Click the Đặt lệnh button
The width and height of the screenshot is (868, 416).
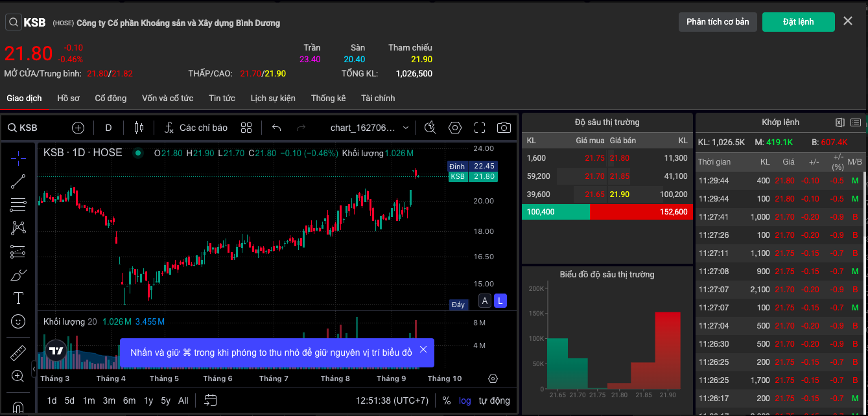[798, 22]
